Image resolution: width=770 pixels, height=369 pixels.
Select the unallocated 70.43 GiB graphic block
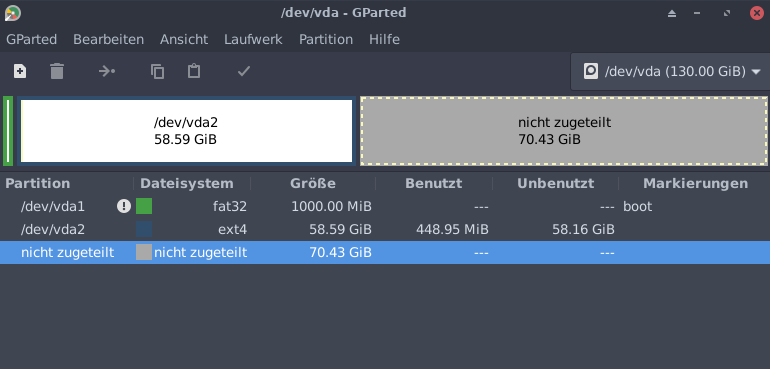(x=564, y=131)
